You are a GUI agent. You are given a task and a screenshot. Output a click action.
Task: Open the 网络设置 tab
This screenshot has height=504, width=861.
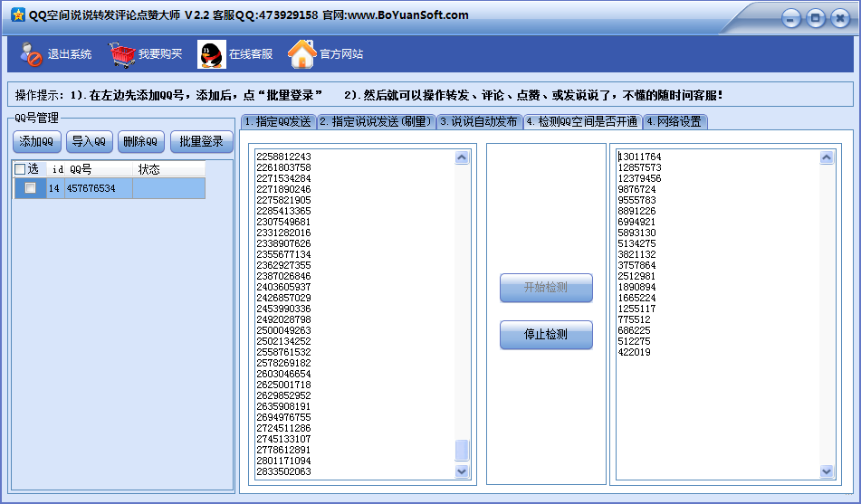click(x=674, y=121)
